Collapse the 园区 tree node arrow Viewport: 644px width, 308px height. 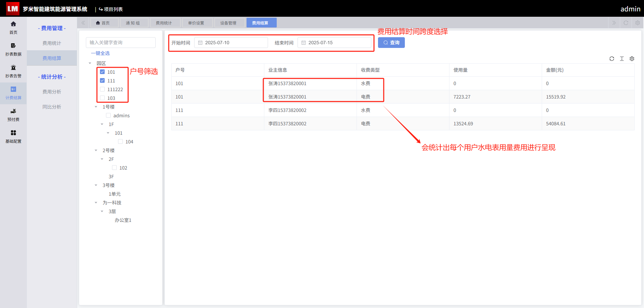(90, 63)
